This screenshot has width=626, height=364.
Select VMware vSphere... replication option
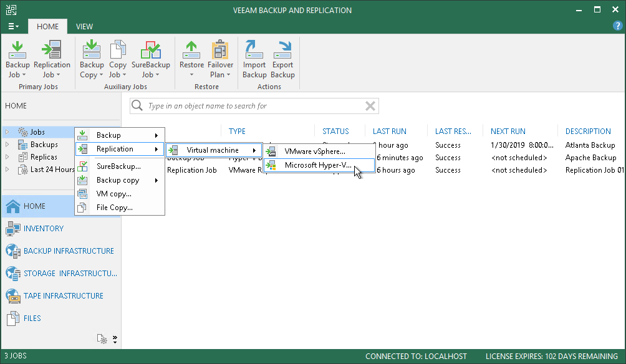click(x=319, y=151)
